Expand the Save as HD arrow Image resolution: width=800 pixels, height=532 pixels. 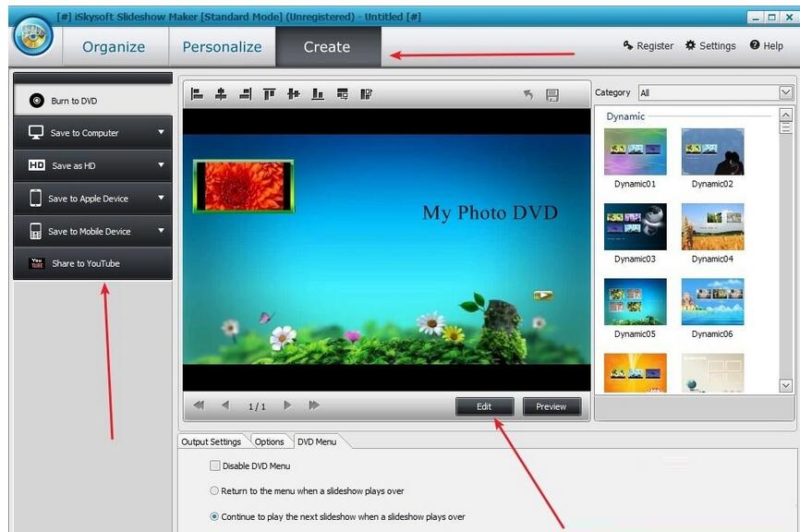pos(162,164)
